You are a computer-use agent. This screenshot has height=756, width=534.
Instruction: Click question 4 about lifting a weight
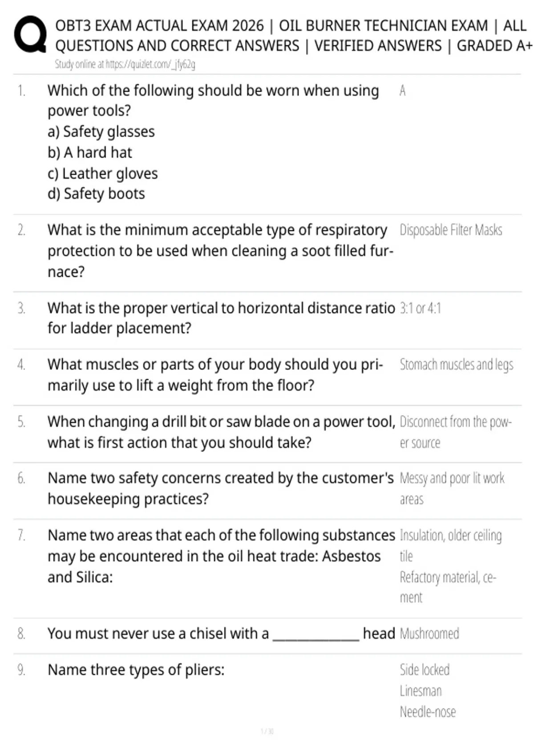[x=215, y=375]
